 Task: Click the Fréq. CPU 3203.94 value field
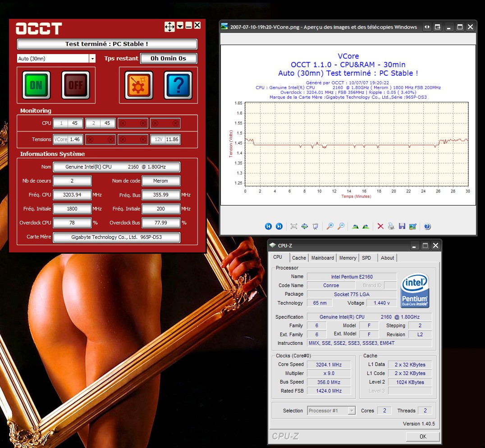72,195
